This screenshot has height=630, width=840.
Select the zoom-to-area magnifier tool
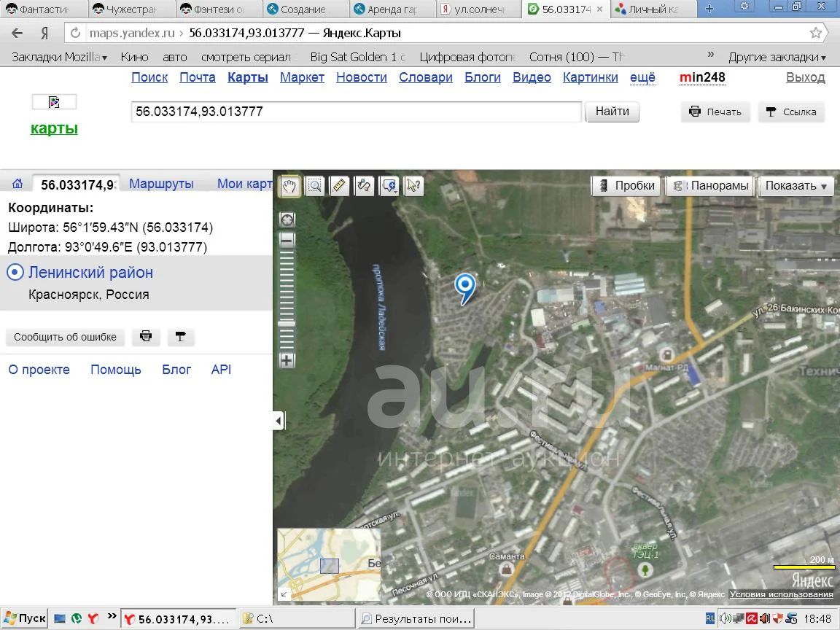pyautogui.click(x=314, y=186)
